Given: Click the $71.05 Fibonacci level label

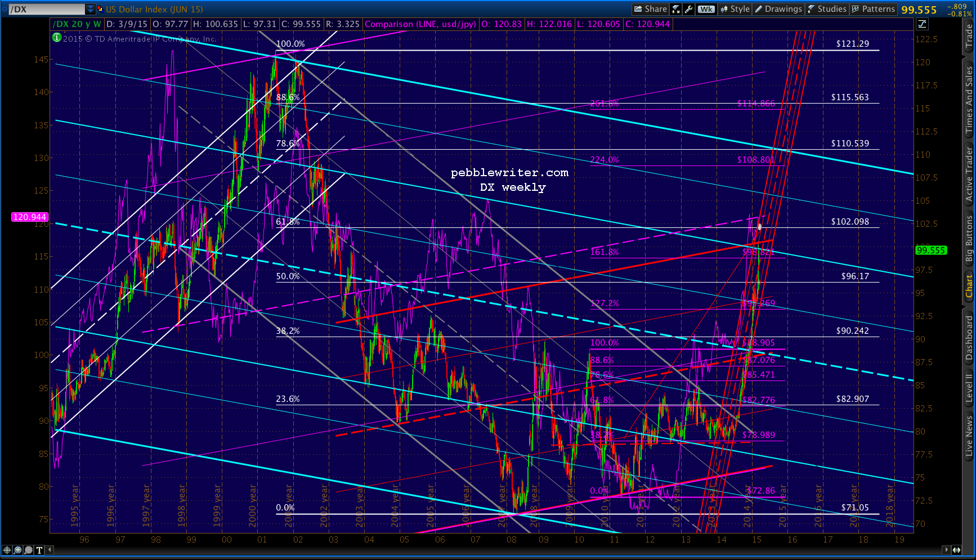Looking at the screenshot, I should 855,507.
